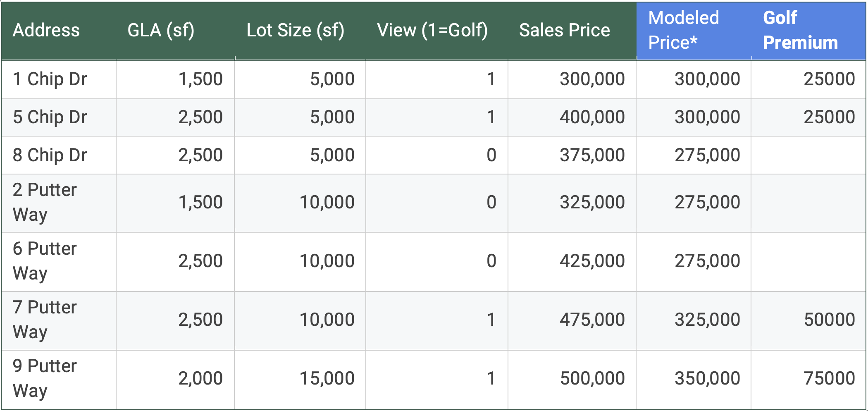The image size is (868, 411).
Task: Select the 1 Chip Dr address cell
Action: (50, 79)
